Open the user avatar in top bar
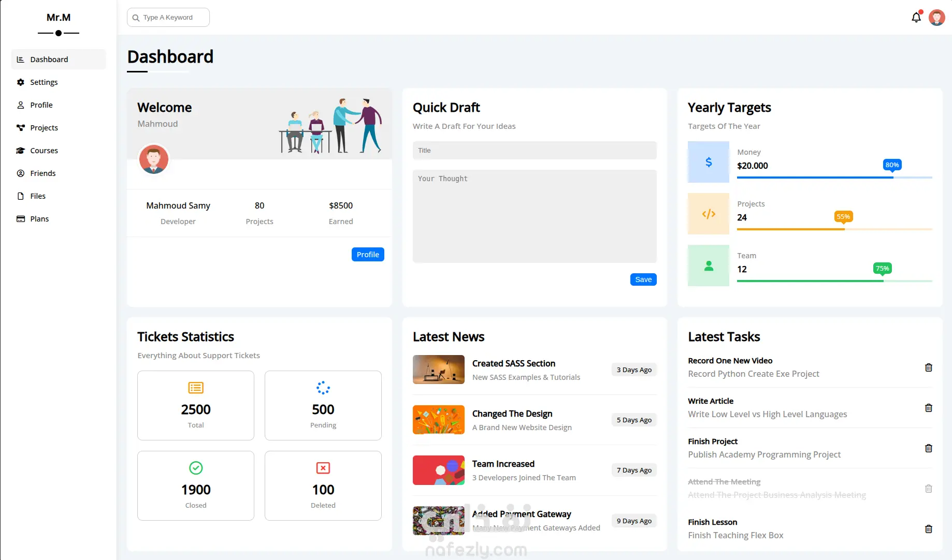 click(937, 18)
